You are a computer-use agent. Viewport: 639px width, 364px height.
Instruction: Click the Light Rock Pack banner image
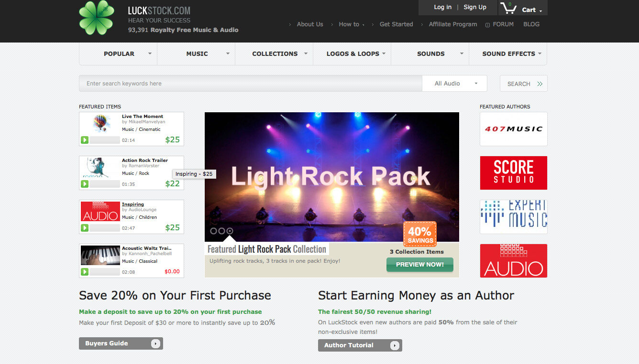(332, 177)
